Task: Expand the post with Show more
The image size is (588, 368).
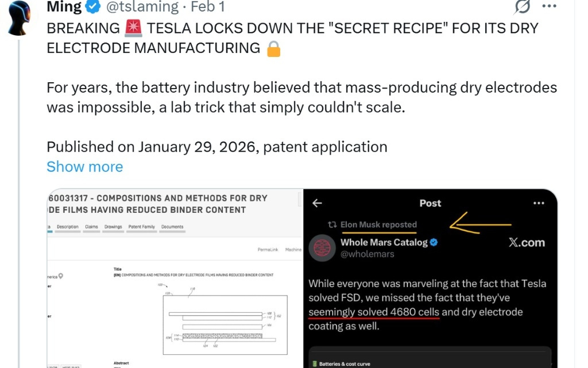Action: point(84,167)
